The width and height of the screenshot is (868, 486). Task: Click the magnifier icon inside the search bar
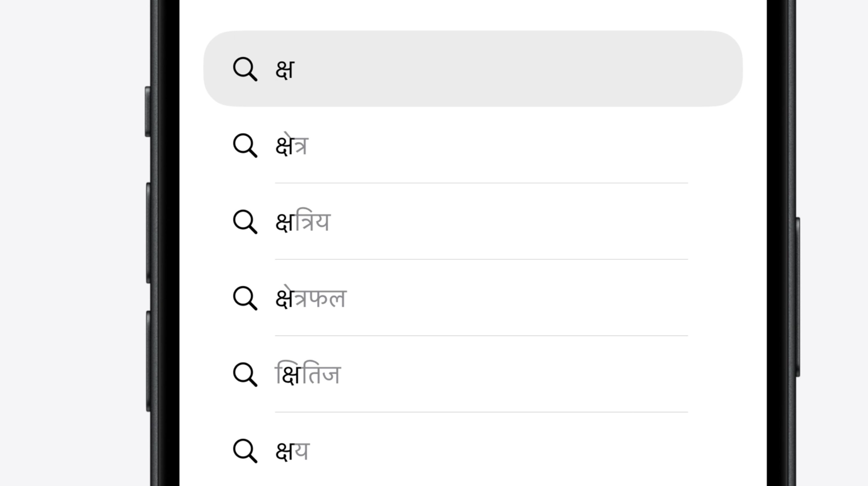click(x=245, y=69)
